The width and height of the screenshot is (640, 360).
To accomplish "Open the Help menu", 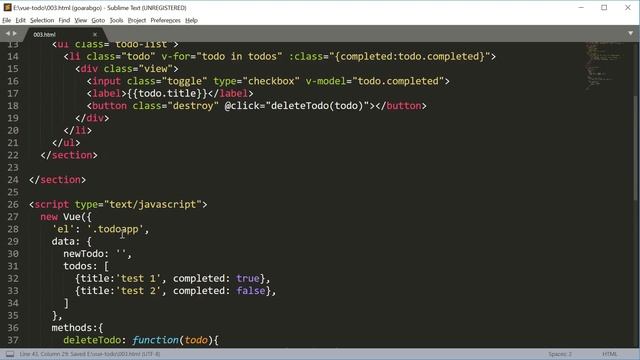I will point(191,20).
